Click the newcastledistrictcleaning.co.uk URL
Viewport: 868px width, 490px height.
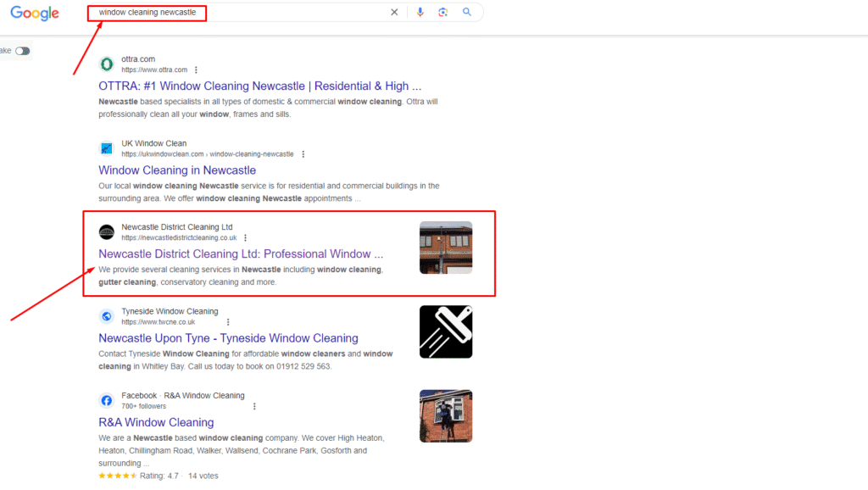pyautogui.click(x=179, y=237)
